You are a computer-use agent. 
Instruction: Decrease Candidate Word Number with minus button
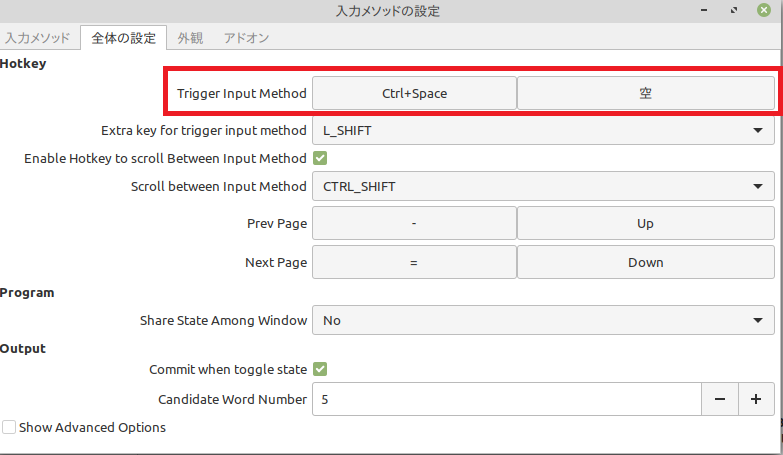tap(720, 399)
